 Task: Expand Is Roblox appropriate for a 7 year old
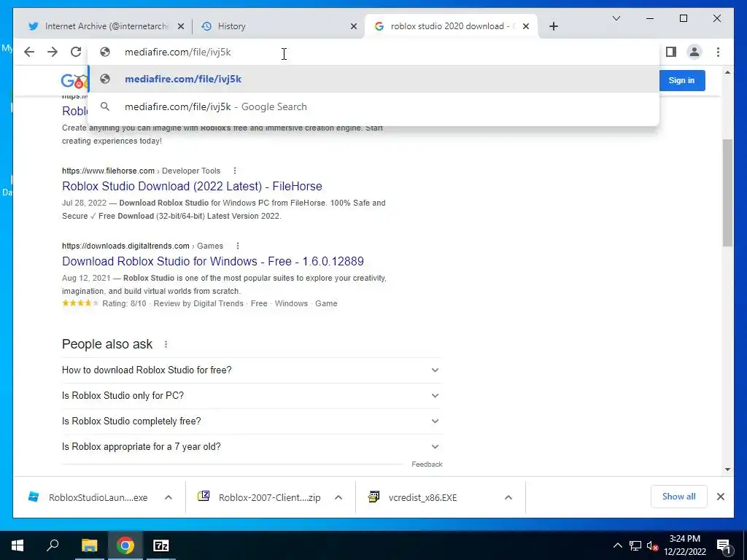[252, 447]
